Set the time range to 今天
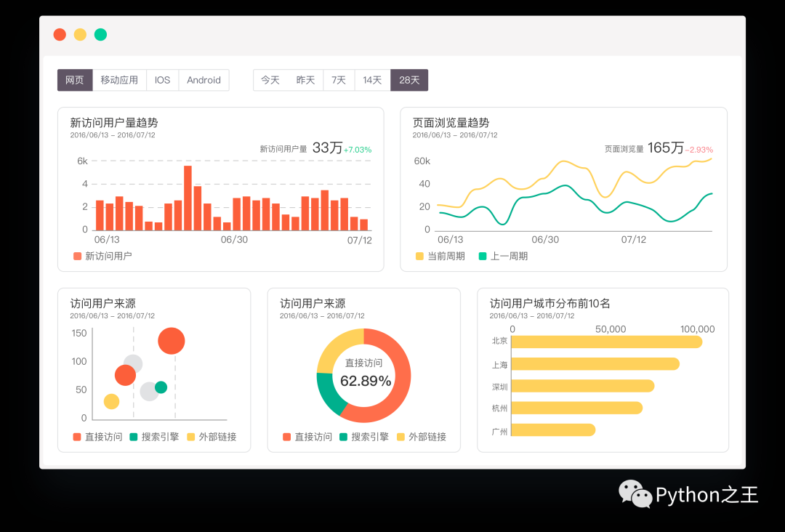Image resolution: width=785 pixels, height=532 pixels. point(270,80)
